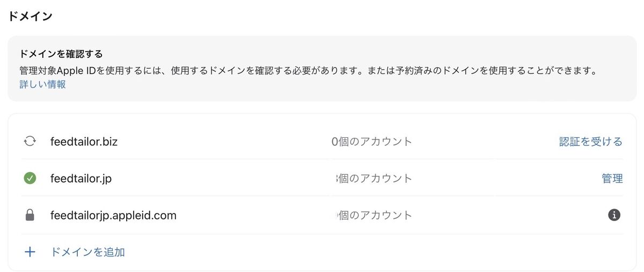Viewport: 644px width, 272px height.
Task: Click the ドメインを追加 text
Action: [87, 252]
